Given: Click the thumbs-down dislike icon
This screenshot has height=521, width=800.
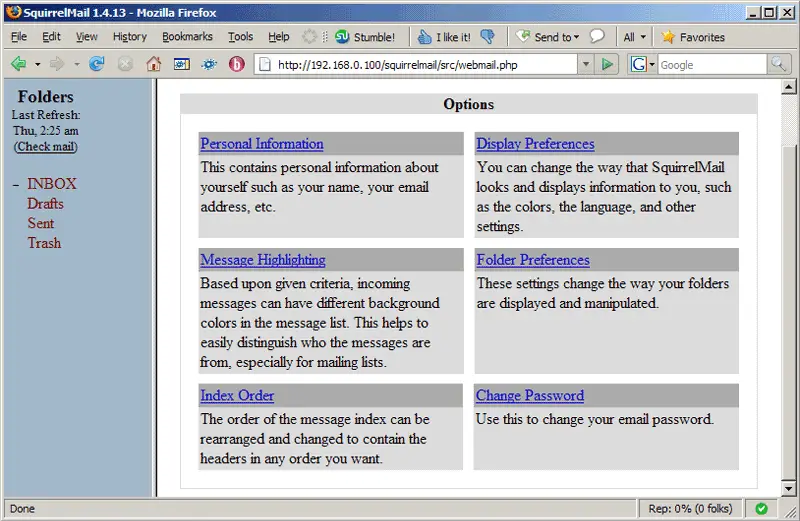Looking at the screenshot, I should [488, 36].
